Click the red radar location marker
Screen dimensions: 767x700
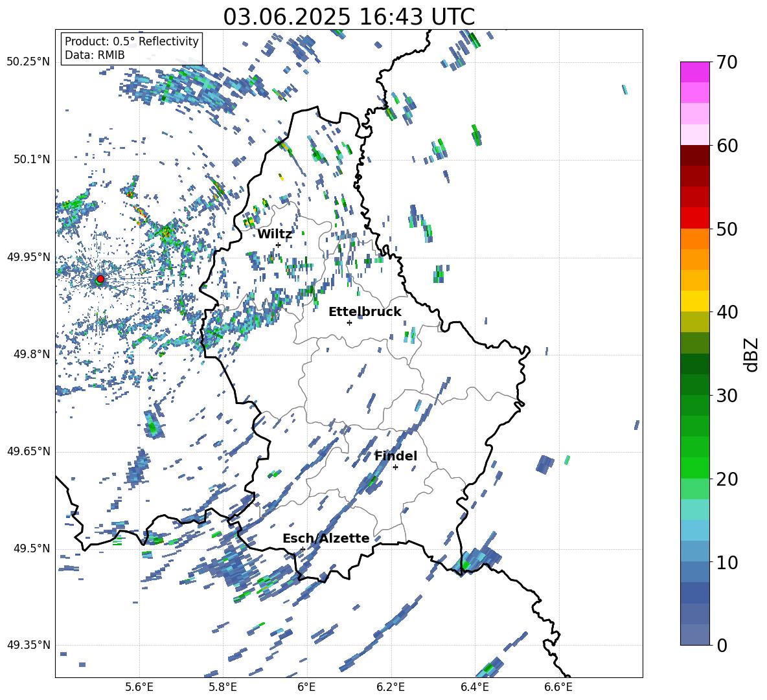pos(100,279)
